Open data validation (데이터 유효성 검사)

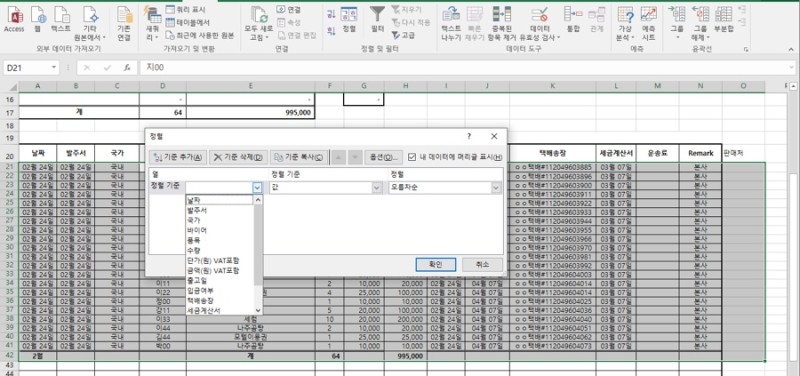coord(540,23)
